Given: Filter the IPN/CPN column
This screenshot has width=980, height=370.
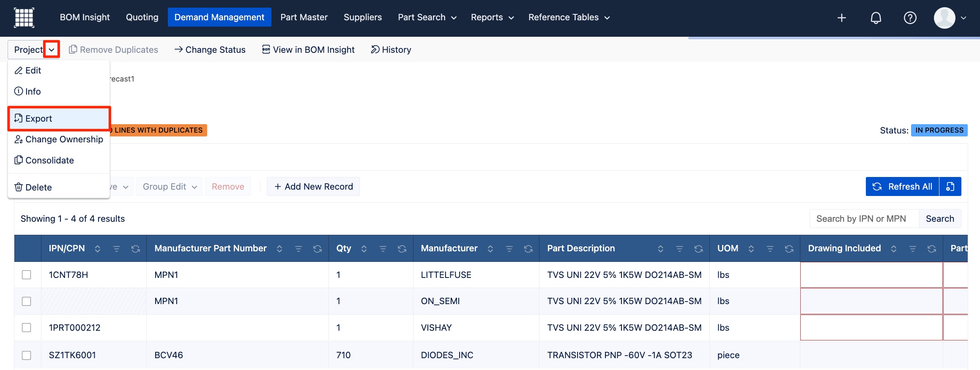Looking at the screenshot, I should point(116,249).
